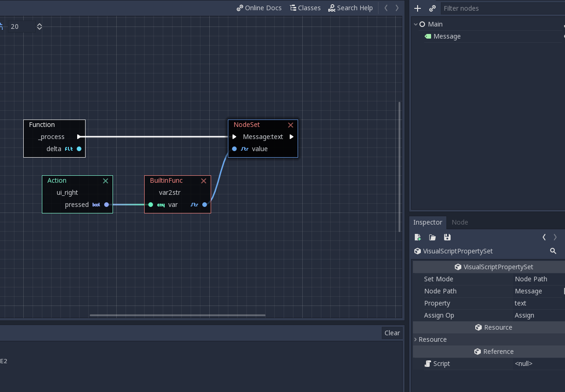Viewport: 565px width, 392px height.
Task: Open the load resource folder icon
Action: pyautogui.click(x=432, y=237)
